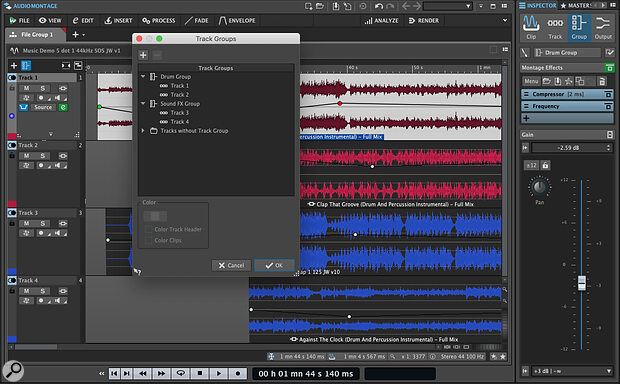Toggle Drum Group enable checkbox in Inspector
620x384 pixels.
(x=609, y=53)
